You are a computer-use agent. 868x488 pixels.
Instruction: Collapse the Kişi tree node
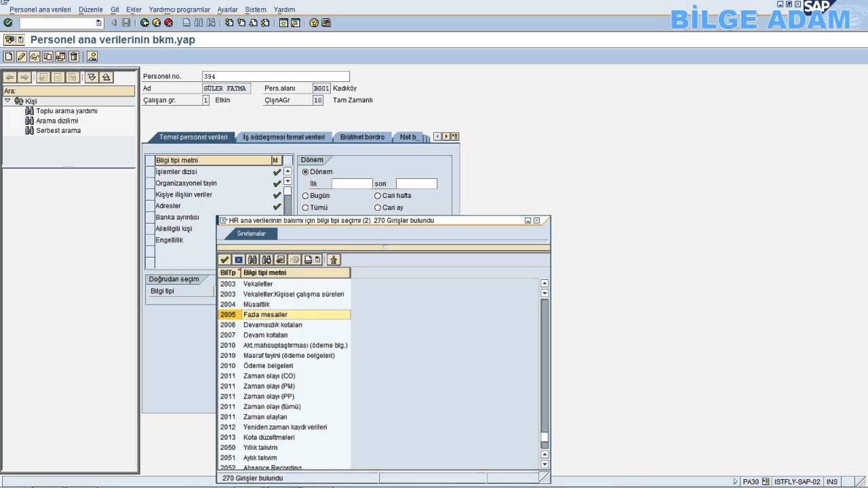point(7,100)
